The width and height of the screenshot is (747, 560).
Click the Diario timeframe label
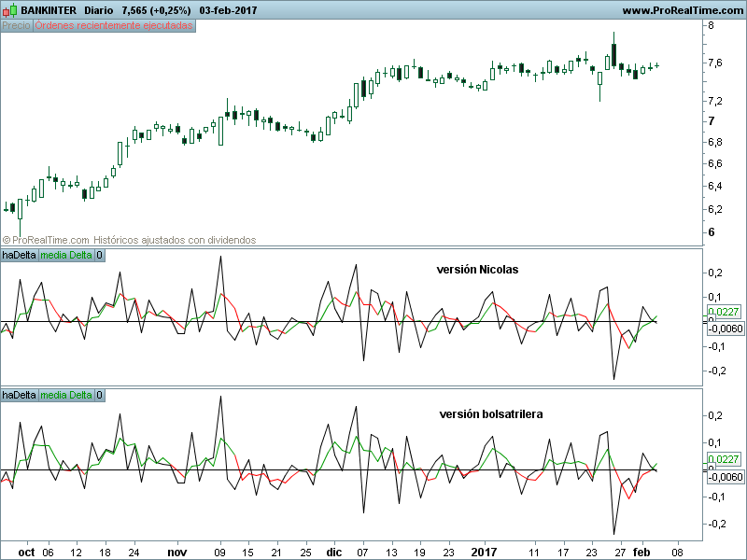point(99,10)
